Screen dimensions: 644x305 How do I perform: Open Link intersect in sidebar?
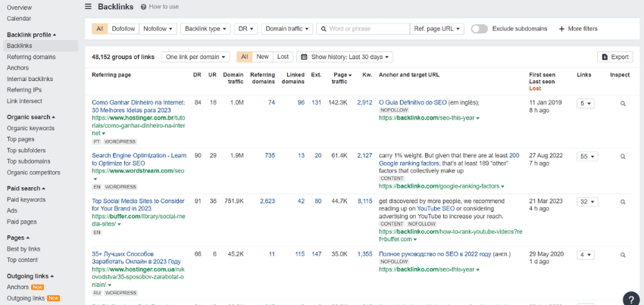point(24,101)
